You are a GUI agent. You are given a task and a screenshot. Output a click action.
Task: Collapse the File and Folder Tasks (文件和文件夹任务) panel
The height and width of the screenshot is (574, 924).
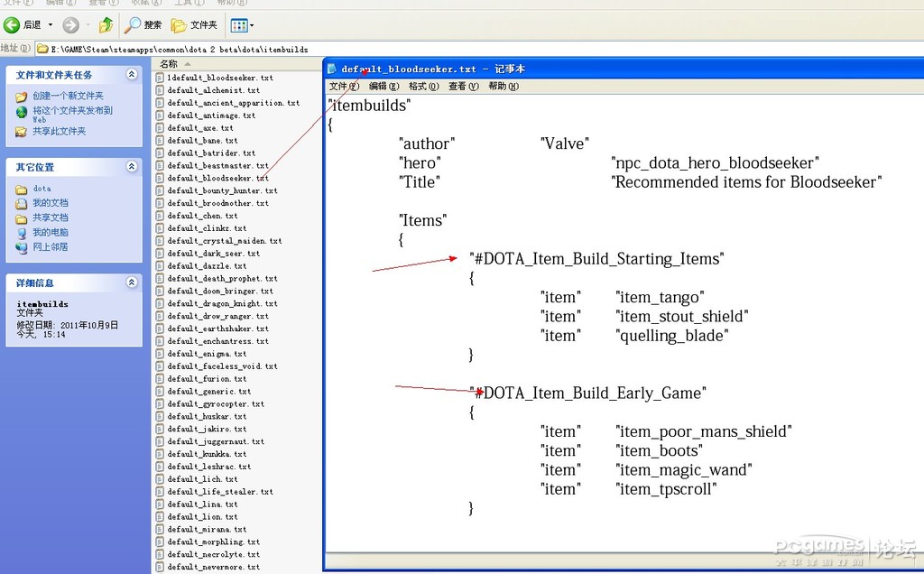click(132, 75)
